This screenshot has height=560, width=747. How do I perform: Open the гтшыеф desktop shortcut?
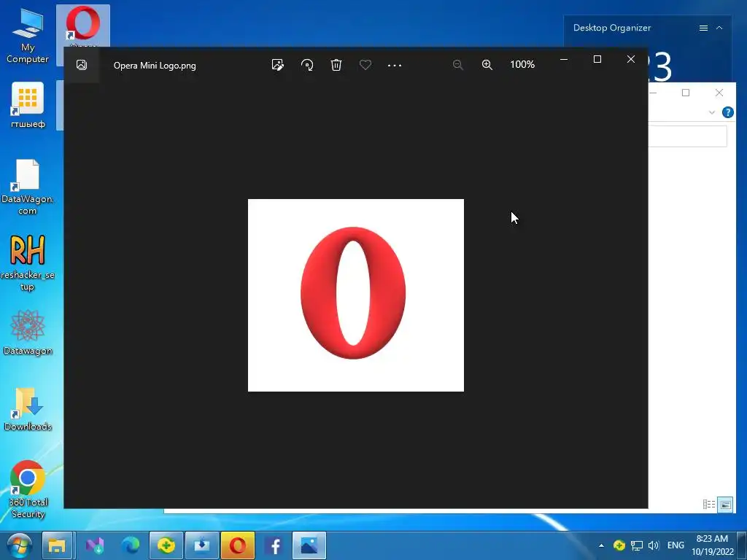28,105
